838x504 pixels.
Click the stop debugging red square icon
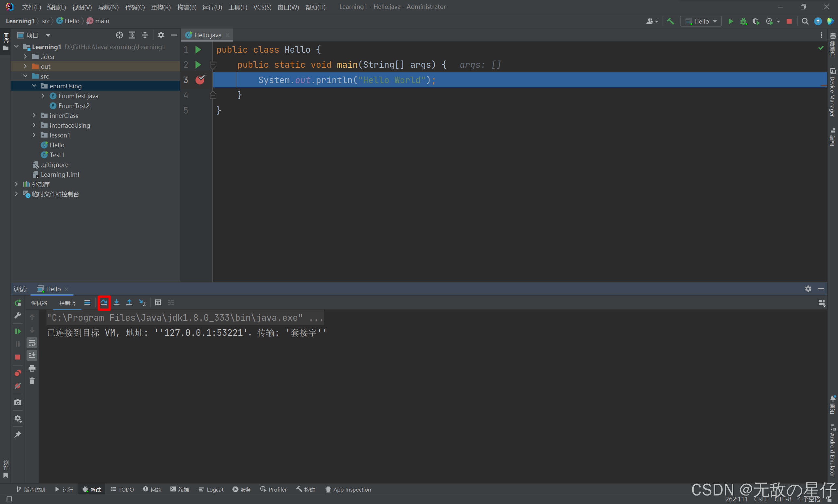pyautogui.click(x=17, y=356)
